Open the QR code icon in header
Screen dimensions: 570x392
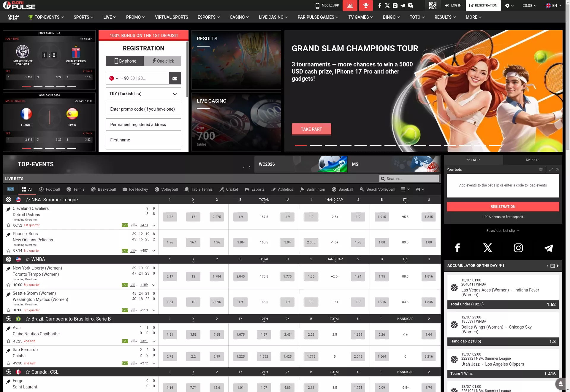[433, 5]
